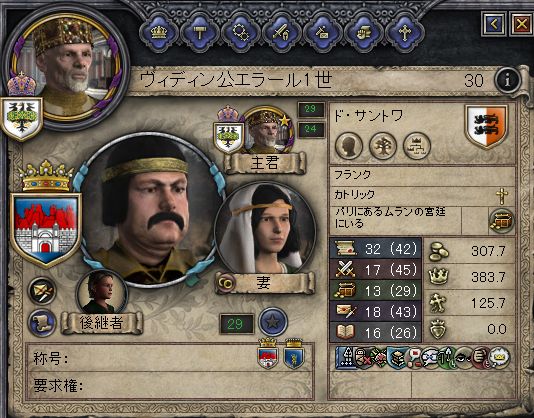Viewport: 534px width, 418px height.
Task: Select the wife 妻 portrait
Action: 266,229
